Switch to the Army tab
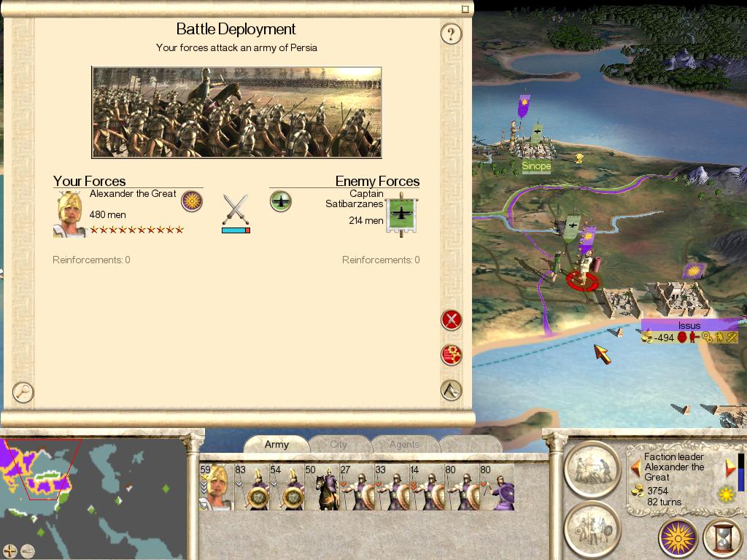Screen dimensions: 747x560 click(276, 444)
